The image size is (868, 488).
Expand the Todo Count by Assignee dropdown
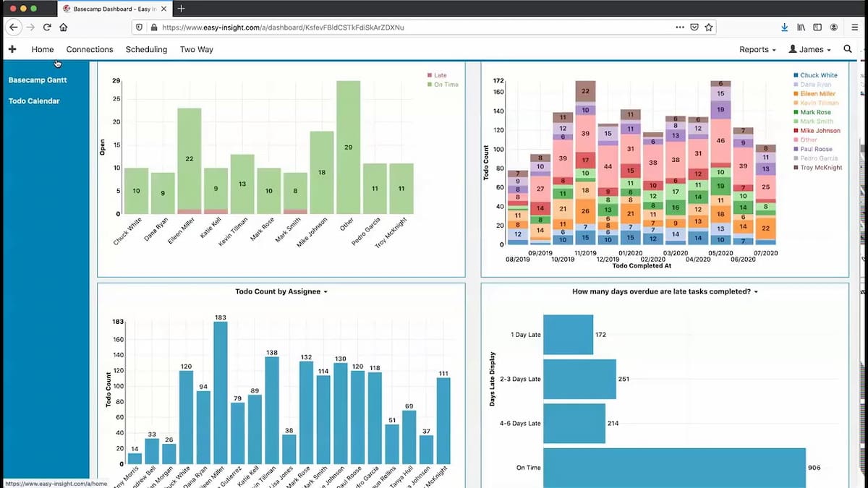281,291
